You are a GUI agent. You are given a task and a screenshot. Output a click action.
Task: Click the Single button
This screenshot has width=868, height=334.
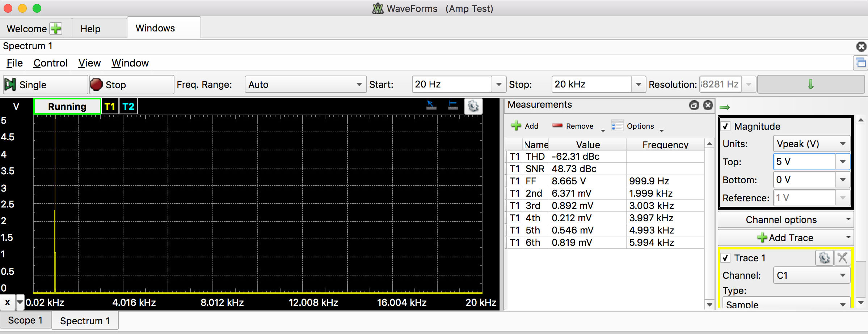pos(45,85)
